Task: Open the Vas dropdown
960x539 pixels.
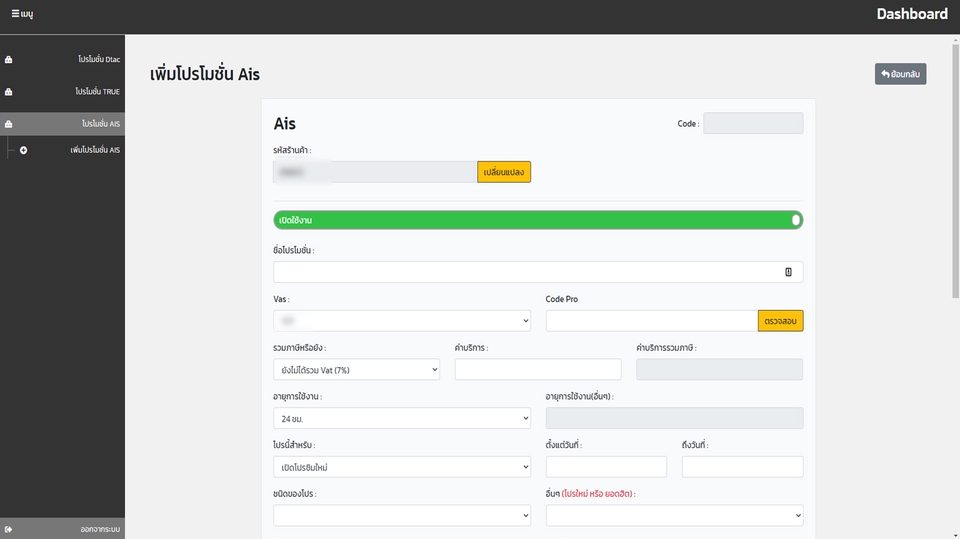Action: [x=402, y=321]
